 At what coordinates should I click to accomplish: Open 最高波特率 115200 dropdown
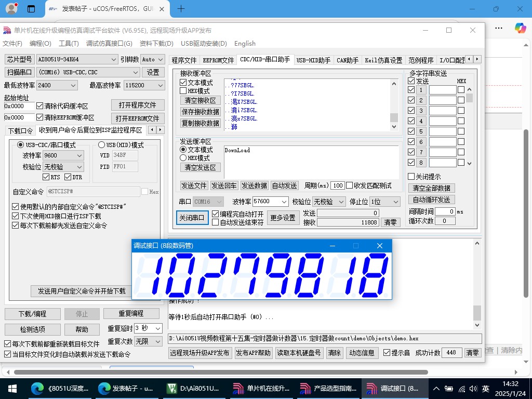click(144, 86)
